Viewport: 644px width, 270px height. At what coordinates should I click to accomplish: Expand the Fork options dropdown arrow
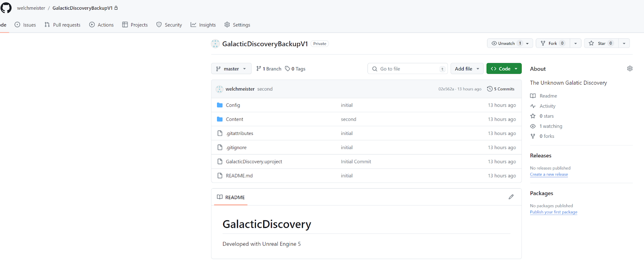[x=576, y=43]
